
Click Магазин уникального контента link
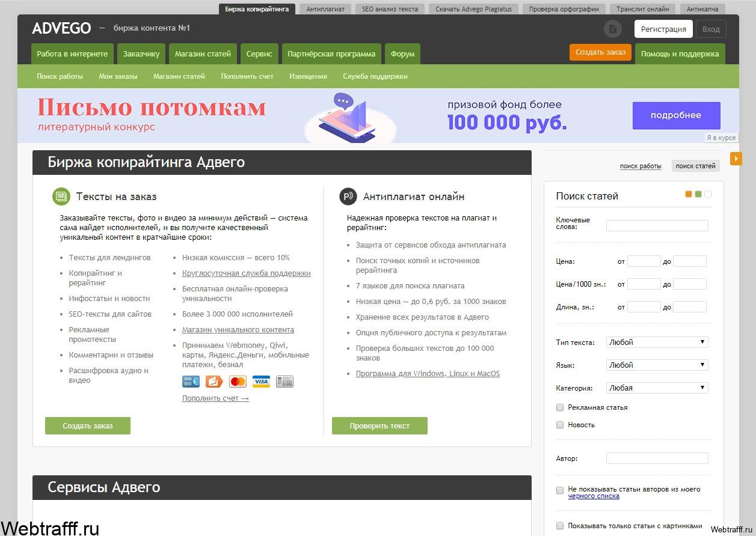(238, 329)
